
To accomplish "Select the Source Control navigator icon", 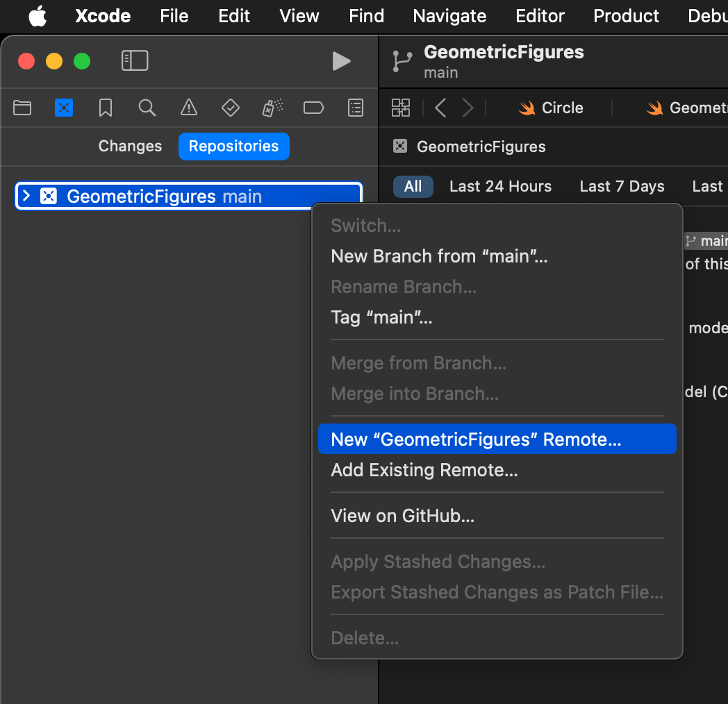I will coord(64,108).
